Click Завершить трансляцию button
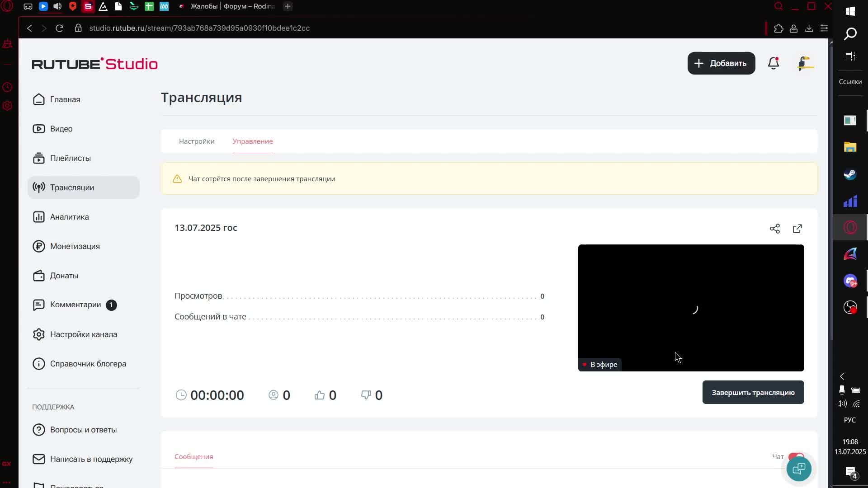This screenshot has height=488, width=868. (x=753, y=392)
